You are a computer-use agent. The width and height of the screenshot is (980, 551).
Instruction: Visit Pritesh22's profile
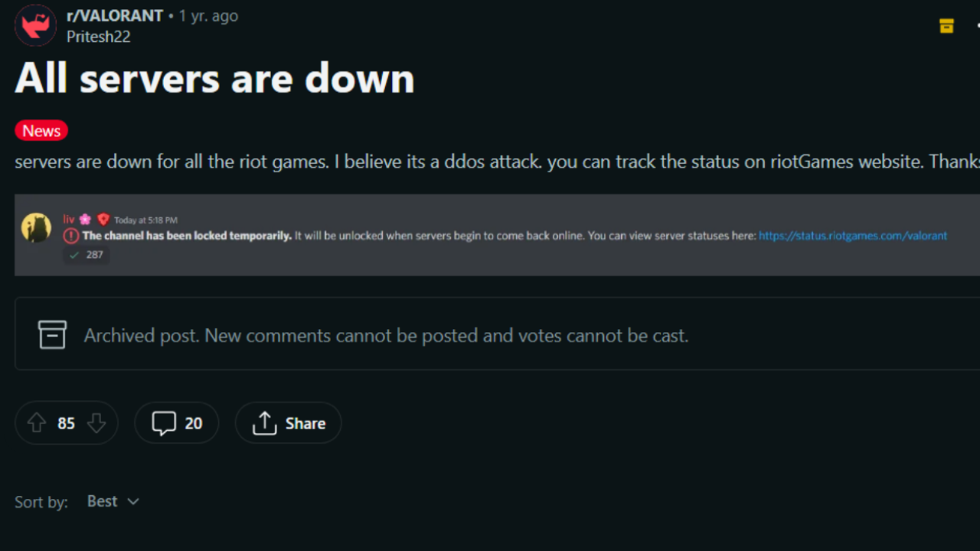99,36
